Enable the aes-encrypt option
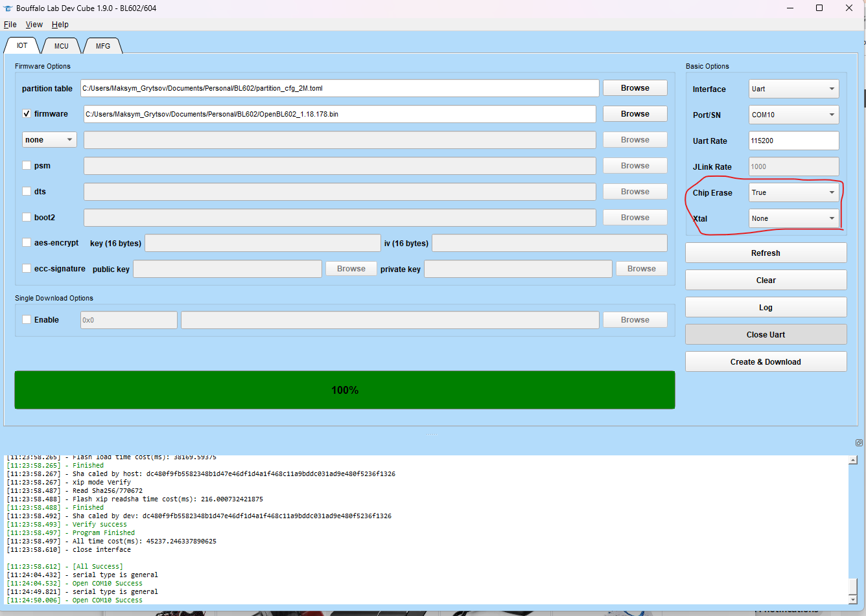 coord(27,243)
